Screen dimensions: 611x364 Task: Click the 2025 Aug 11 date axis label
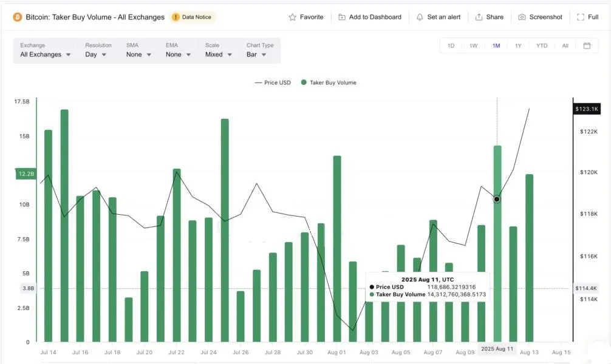[x=497, y=348]
